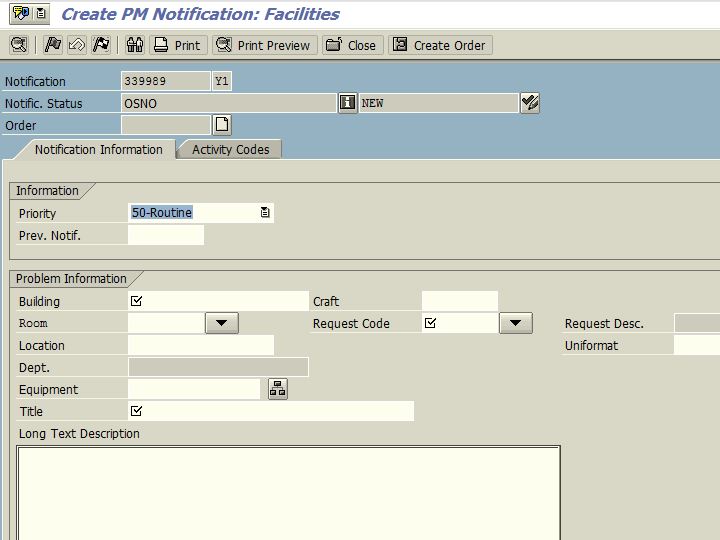The image size is (720, 540).
Task: Click the Create Order button
Action: pyautogui.click(x=440, y=45)
